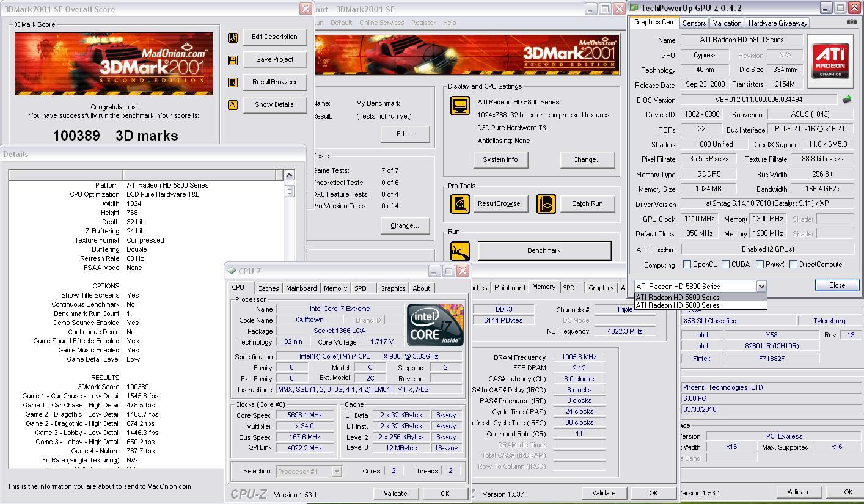Click Batch Run icon in Pro Tools
864x504 pixels.
pyautogui.click(x=546, y=203)
